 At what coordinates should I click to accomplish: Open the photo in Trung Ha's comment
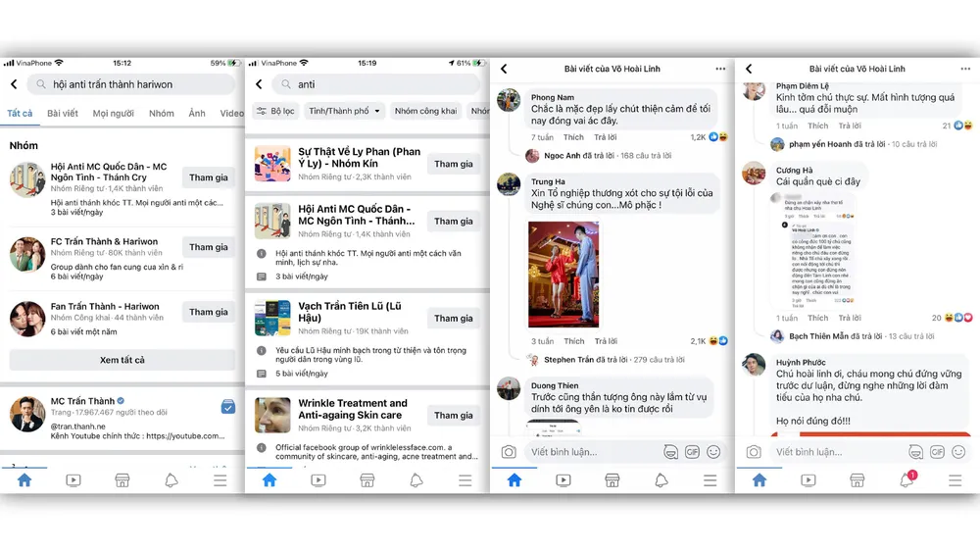coord(563,274)
